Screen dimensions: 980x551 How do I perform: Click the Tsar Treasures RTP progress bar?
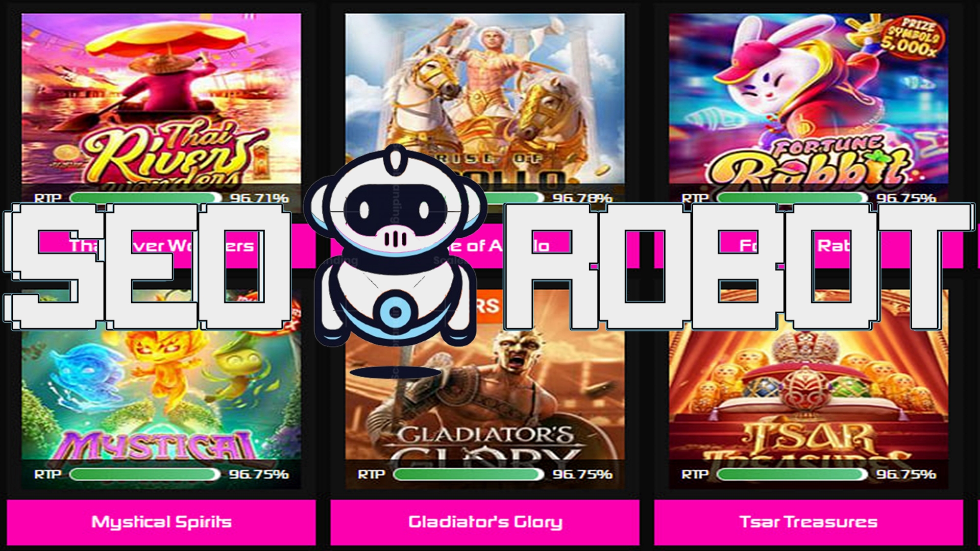tap(793, 474)
